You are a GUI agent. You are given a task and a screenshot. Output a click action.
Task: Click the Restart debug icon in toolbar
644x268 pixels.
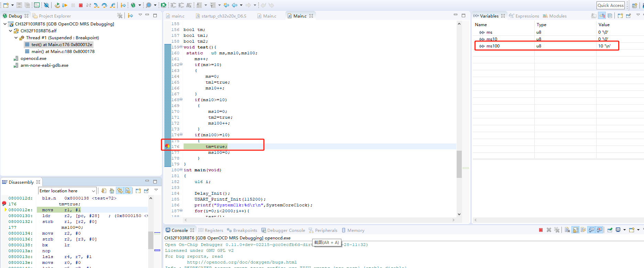[x=57, y=5]
